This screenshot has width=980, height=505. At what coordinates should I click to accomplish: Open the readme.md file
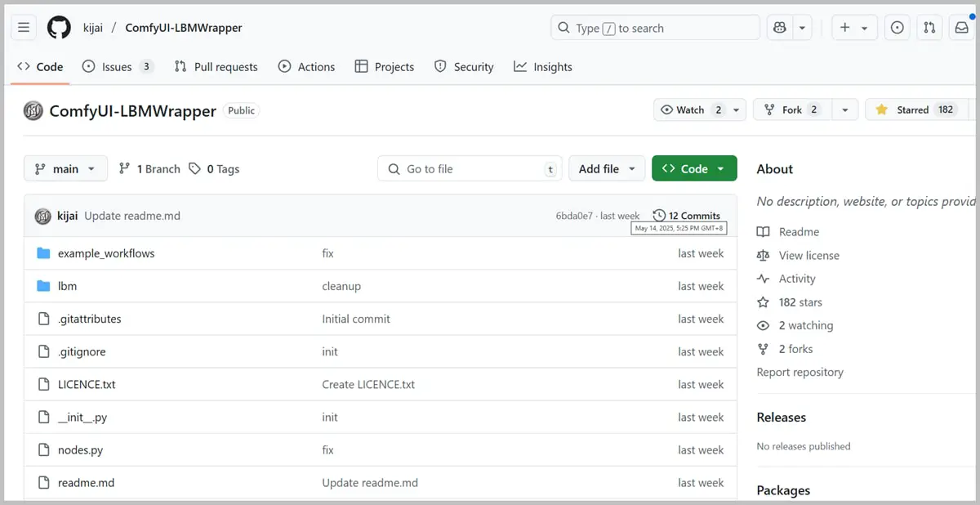(86, 482)
